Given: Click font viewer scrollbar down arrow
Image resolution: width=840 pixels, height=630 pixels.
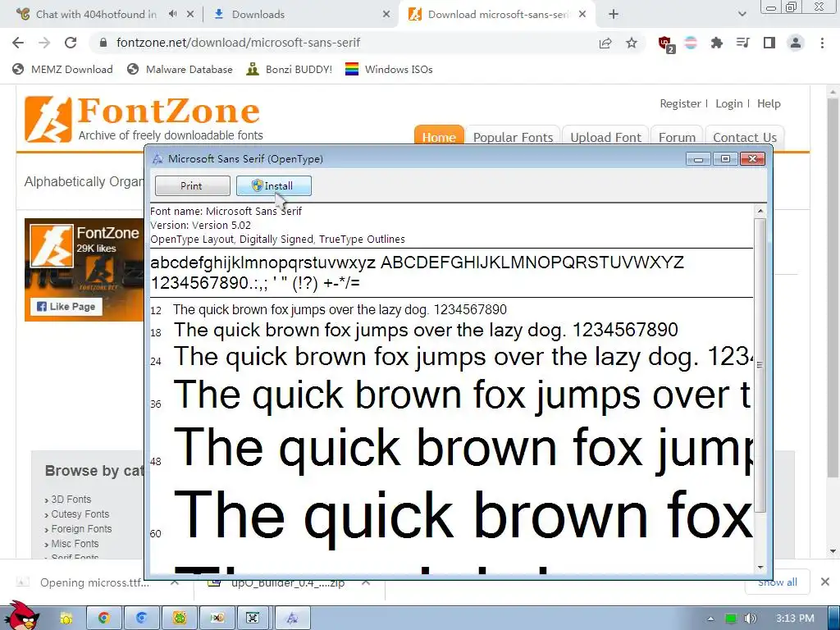Looking at the screenshot, I should coord(760,568).
